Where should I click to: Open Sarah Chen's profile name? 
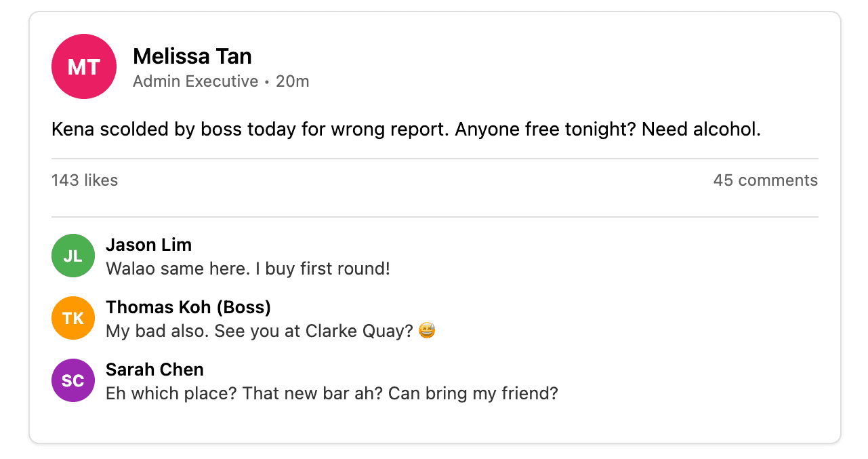[x=154, y=370]
